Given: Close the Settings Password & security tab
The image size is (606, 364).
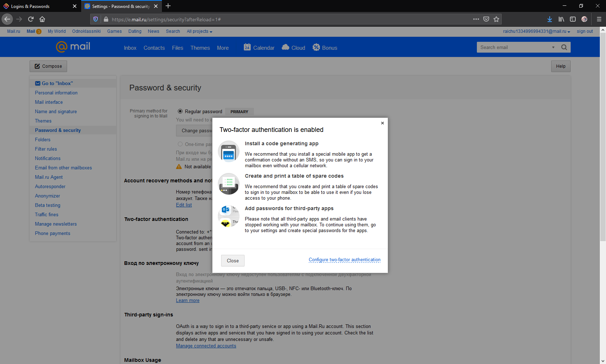Looking at the screenshot, I should pyautogui.click(x=156, y=6).
